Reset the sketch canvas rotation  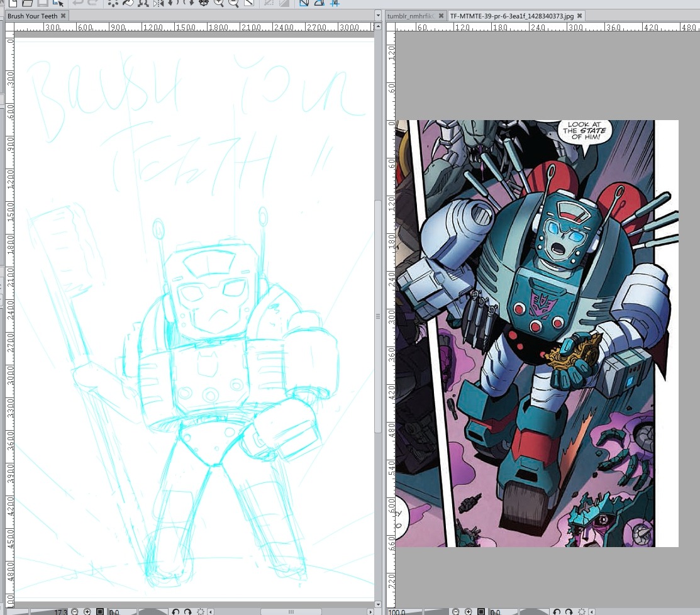(x=201, y=611)
